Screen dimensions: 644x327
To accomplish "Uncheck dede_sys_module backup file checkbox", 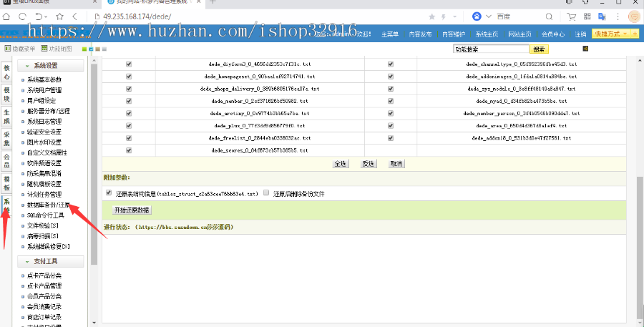I will pyautogui.click(x=391, y=89).
